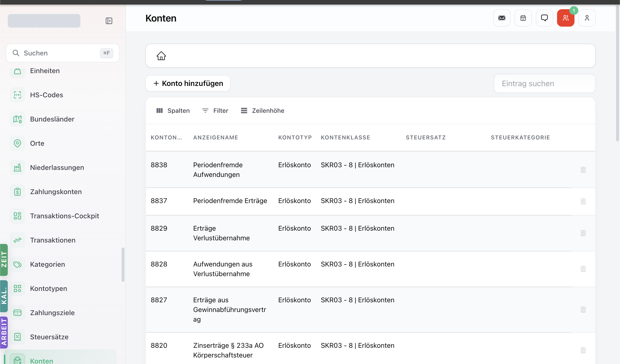Click the Kategorien tag icon

coord(17,264)
